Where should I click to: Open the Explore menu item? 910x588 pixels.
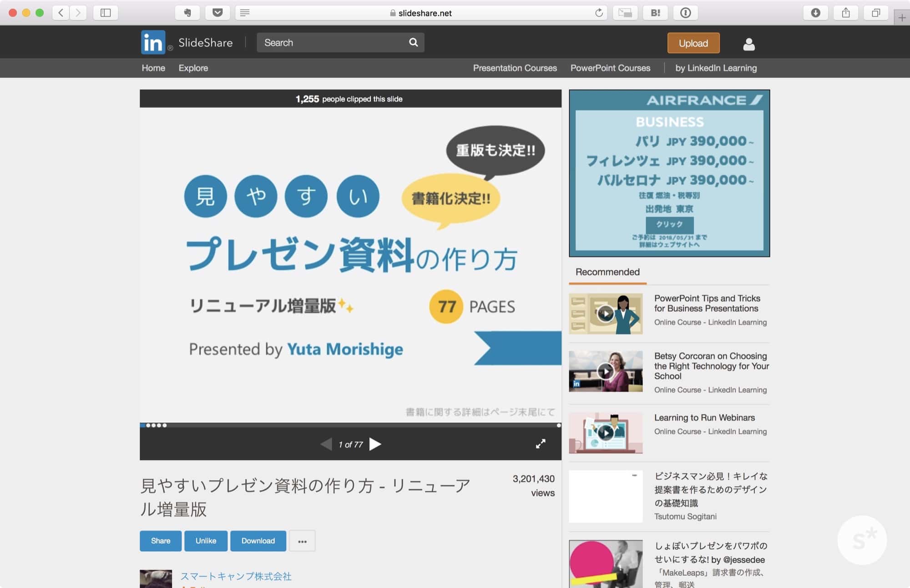pyautogui.click(x=193, y=68)
